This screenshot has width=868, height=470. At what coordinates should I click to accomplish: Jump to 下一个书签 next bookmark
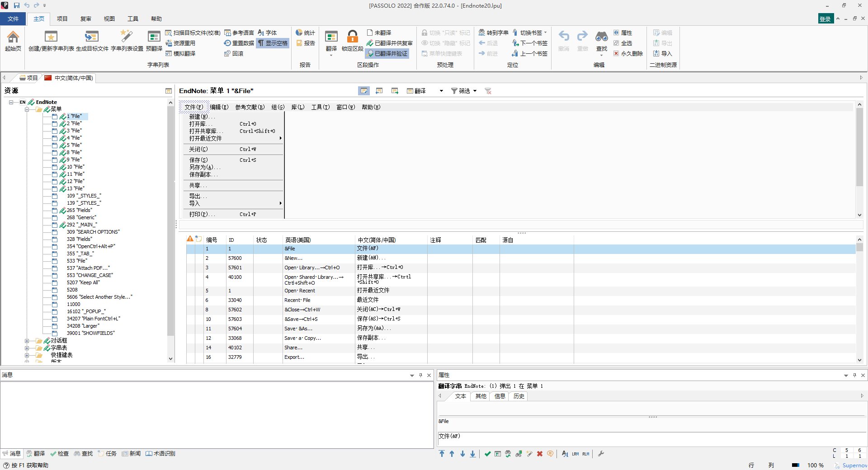(x=529, y=43)
